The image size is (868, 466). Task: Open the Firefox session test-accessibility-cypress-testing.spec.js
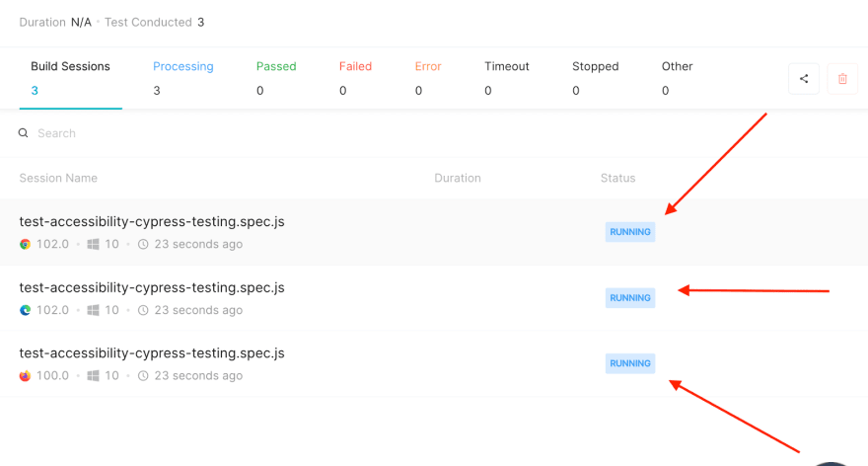[x=152, y=353]
